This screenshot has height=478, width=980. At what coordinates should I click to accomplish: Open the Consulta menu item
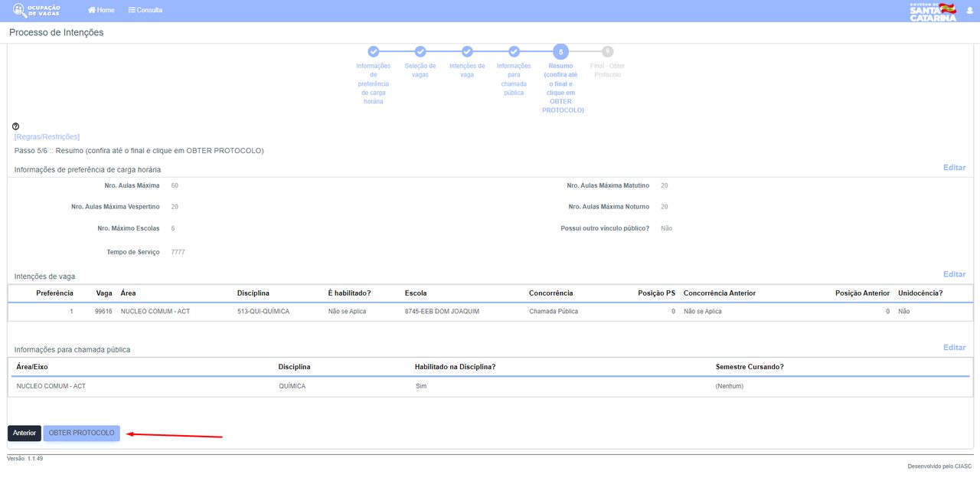tap(145, 10)
